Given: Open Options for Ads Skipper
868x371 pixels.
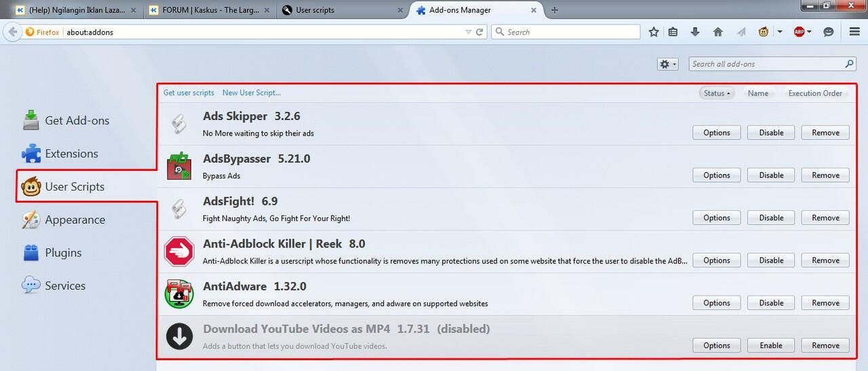Looking at the screenshot, I should 717,132.
